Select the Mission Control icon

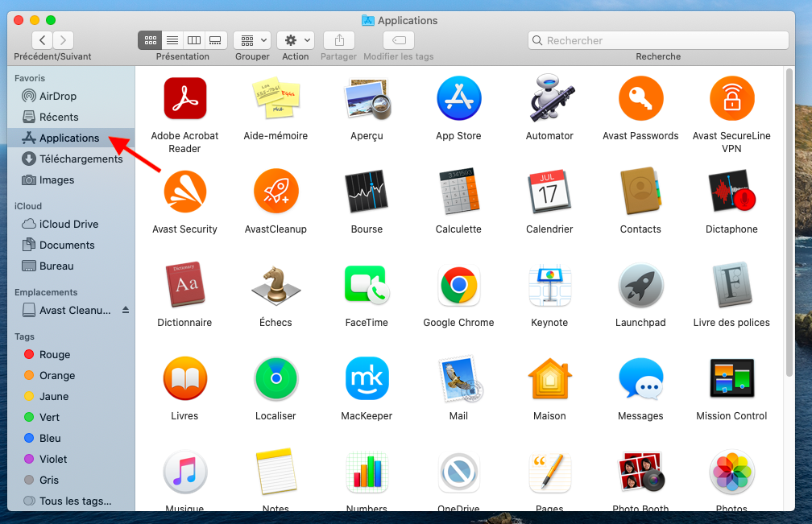(x=731, y=378)
